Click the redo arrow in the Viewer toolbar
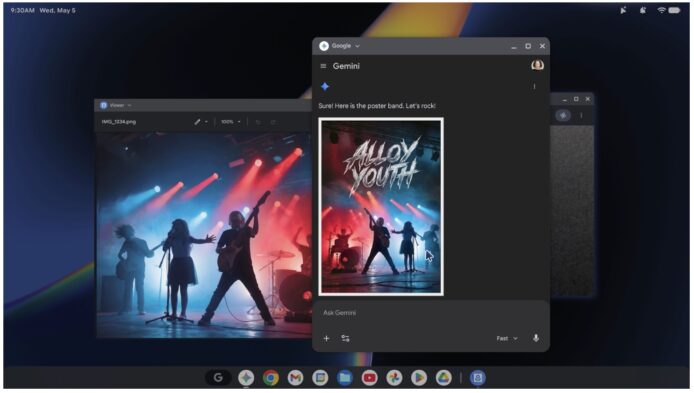 (273, 122)
